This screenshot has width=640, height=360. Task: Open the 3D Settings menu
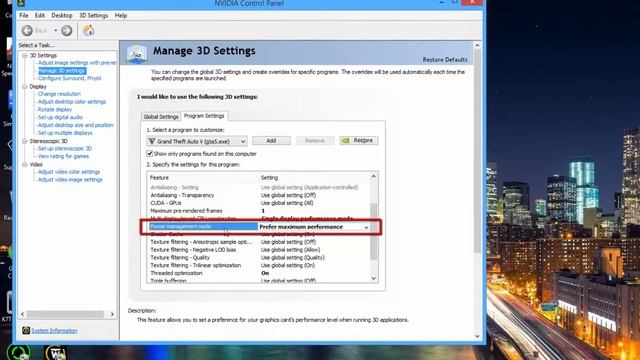point(93,15)
